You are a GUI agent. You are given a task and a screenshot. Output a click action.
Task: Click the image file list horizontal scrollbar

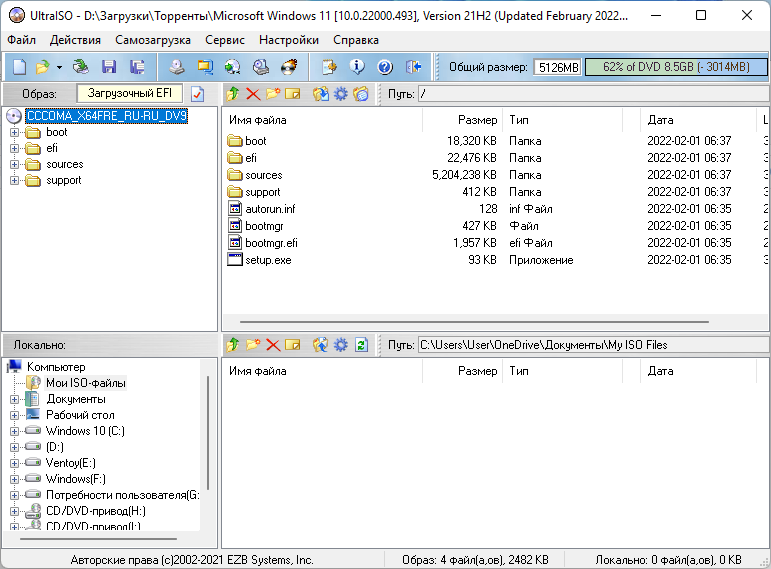click(x=474, y=322)
